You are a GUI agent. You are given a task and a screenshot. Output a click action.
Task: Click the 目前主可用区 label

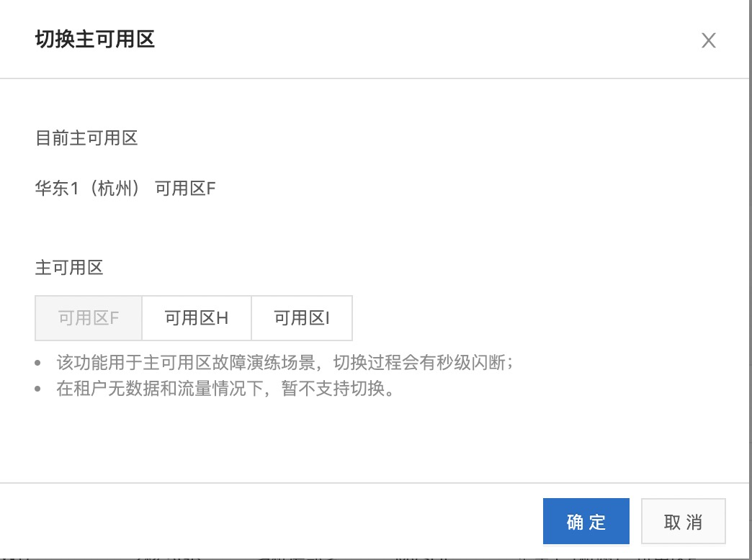pyautogui.click(x=86, y=137)
